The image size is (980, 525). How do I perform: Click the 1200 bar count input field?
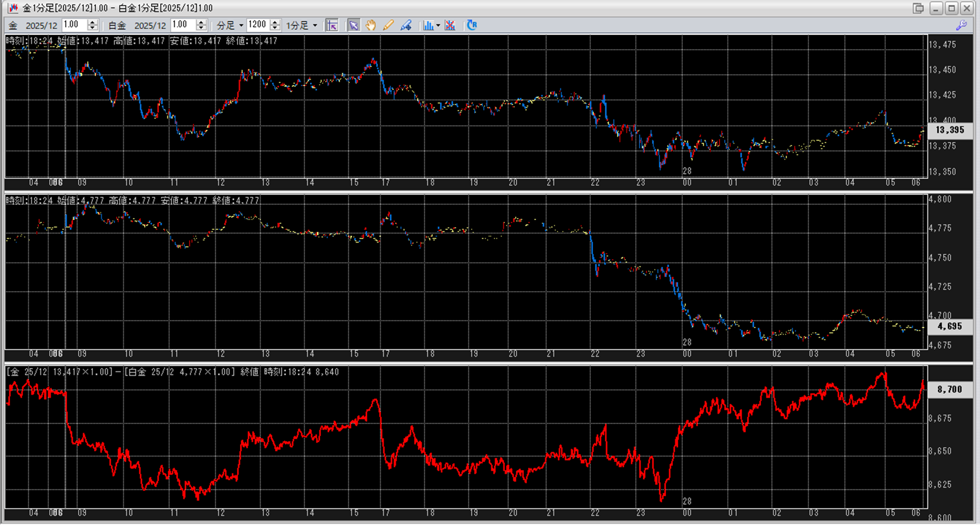point(257,25)
